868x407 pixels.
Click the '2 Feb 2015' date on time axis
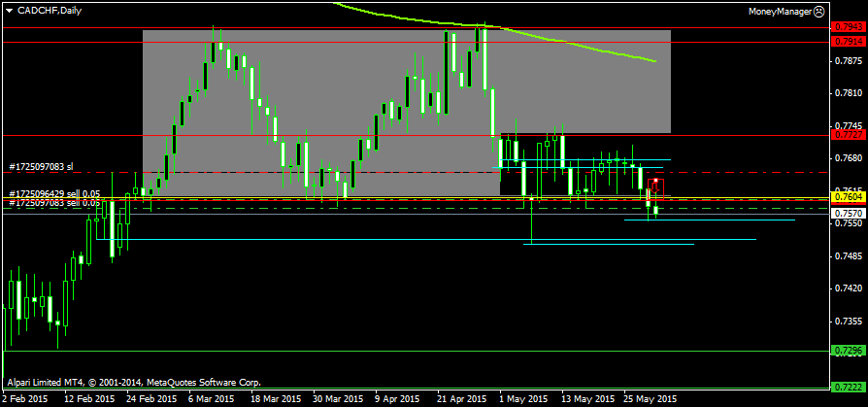25,398
